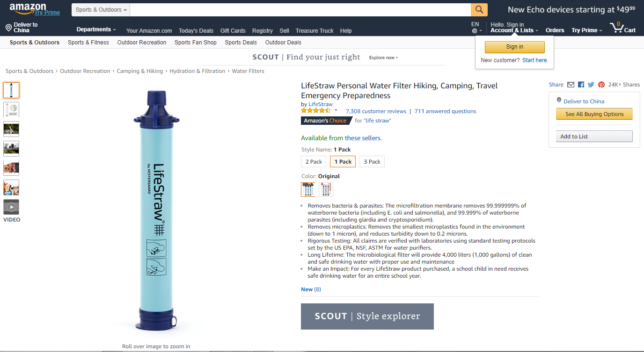
Task: Share the product on Pinterest
Action: 601,85
